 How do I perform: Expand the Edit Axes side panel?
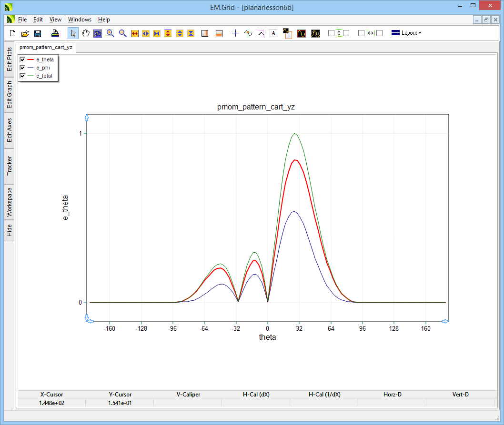click(x=9, y=130)
